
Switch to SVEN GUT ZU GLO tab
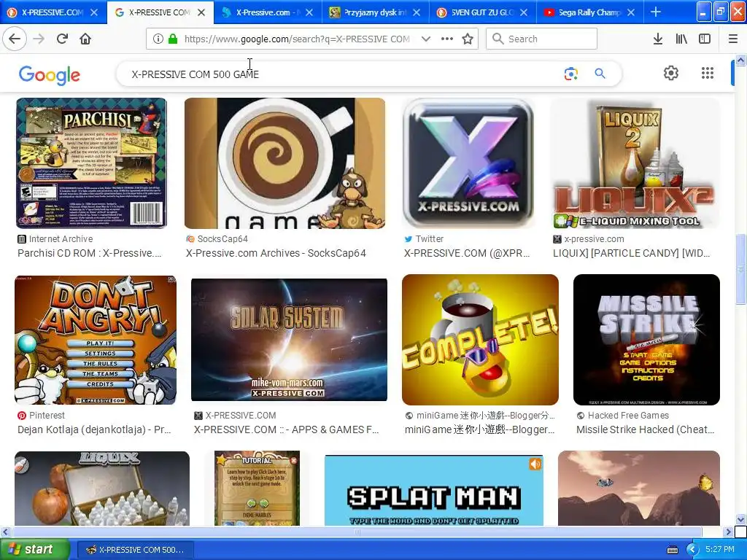(x=482, y=12)
